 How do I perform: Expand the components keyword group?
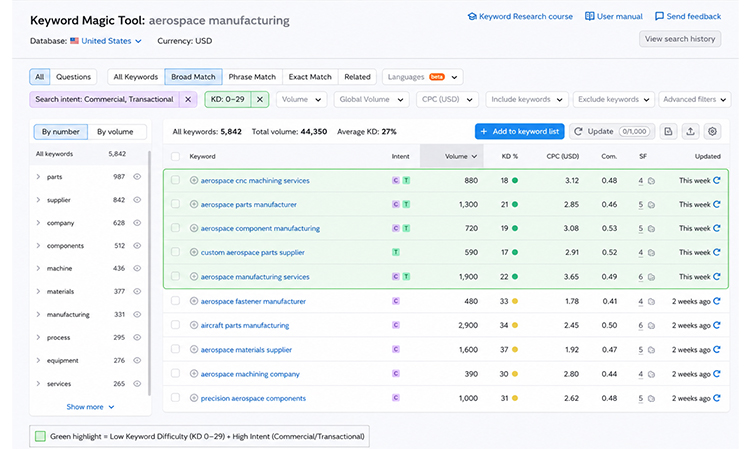click(38, 245)
